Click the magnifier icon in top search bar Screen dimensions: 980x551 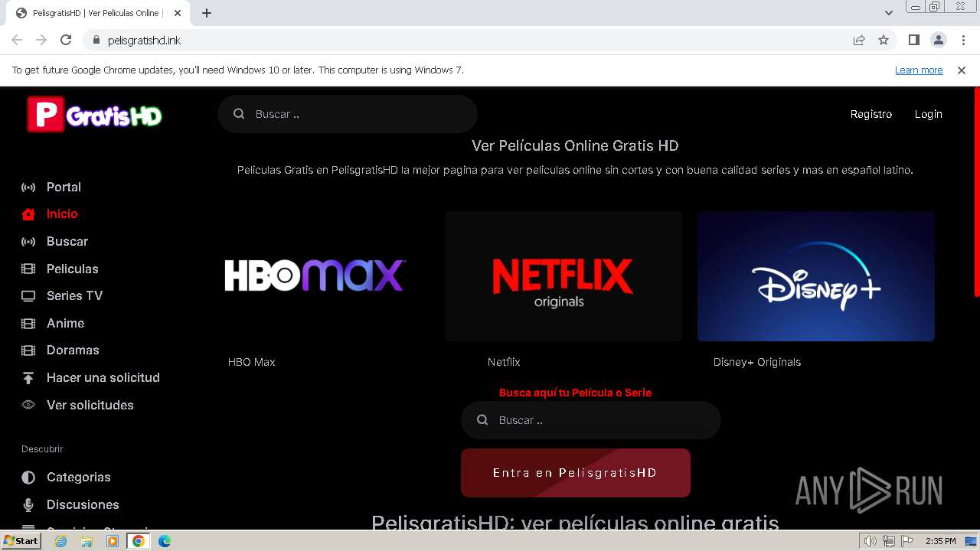click(239, 114)
